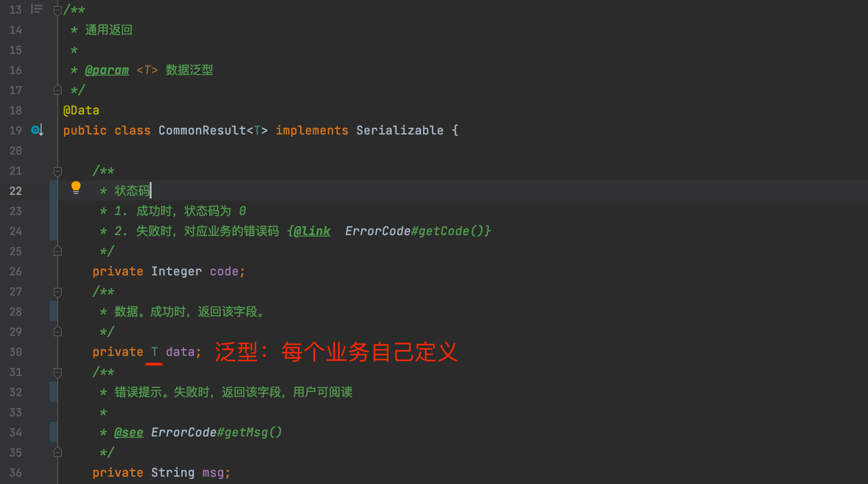
Task: Click line number 30 in the gutter
Action: [x=16, y=352]
